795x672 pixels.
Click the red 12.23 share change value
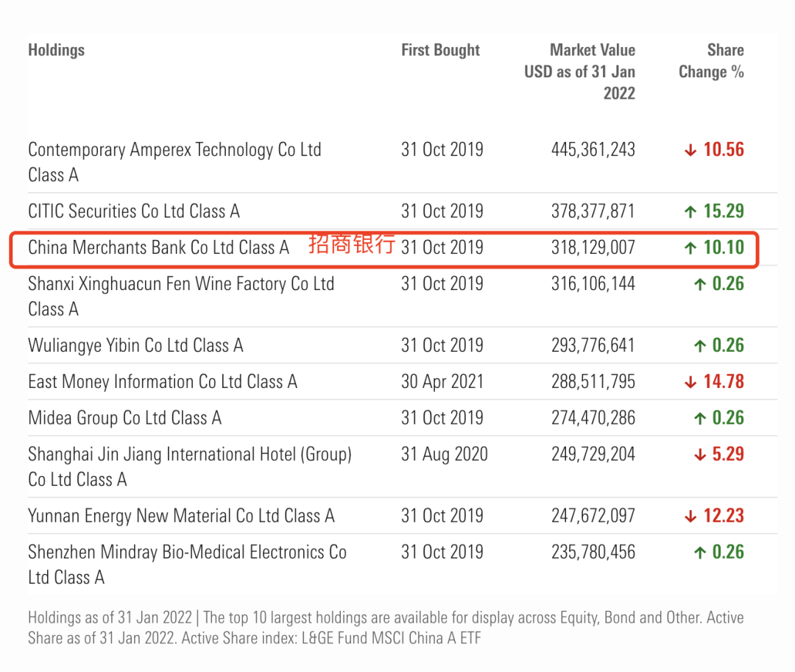click(x=724, y=516)
